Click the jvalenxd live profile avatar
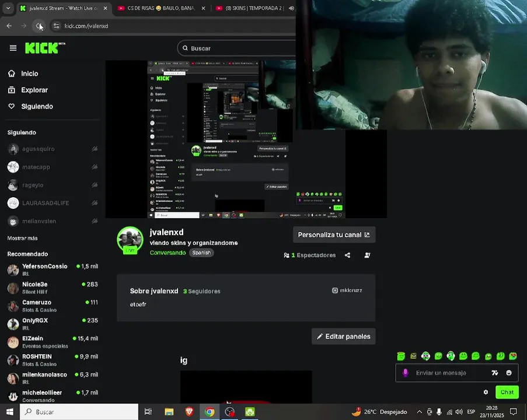Image resolution: width=527 pixels, height=420 pixels. 130,240
